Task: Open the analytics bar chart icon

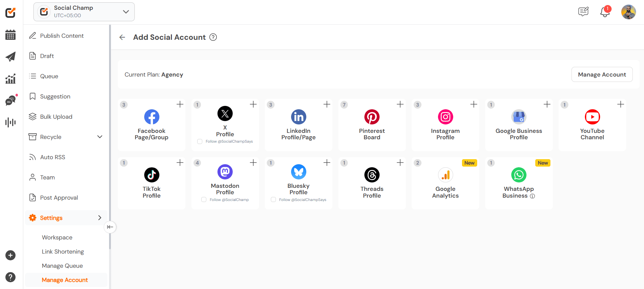Action: pyautogui.click(x=10, y=79)
